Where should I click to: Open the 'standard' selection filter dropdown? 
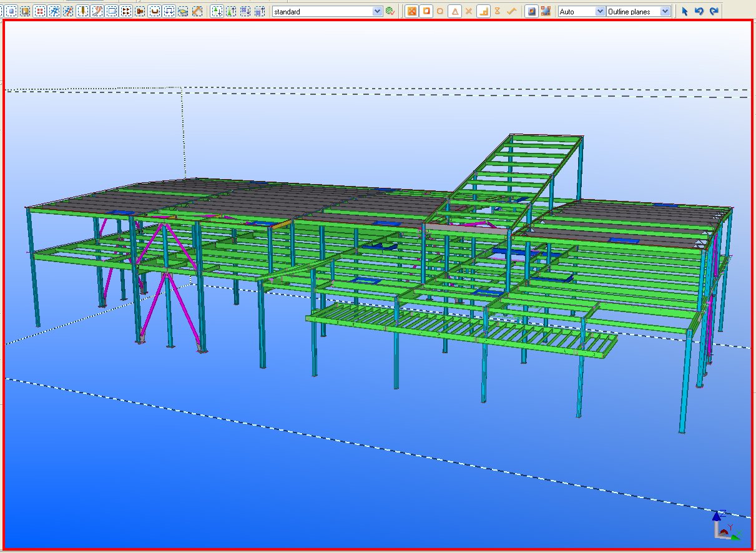[377, 11]
